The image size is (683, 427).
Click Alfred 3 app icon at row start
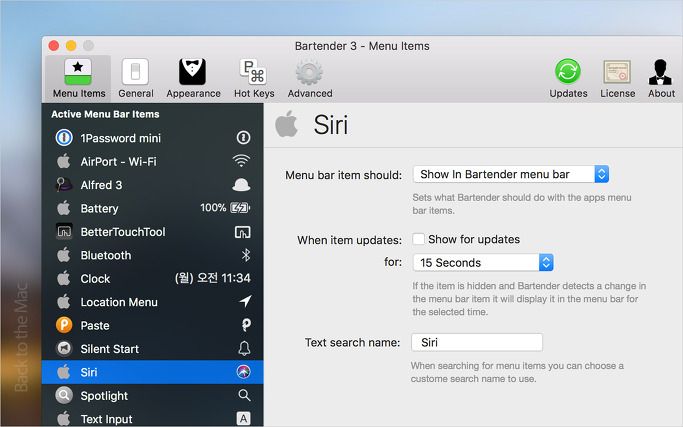[x=64, y=185]
